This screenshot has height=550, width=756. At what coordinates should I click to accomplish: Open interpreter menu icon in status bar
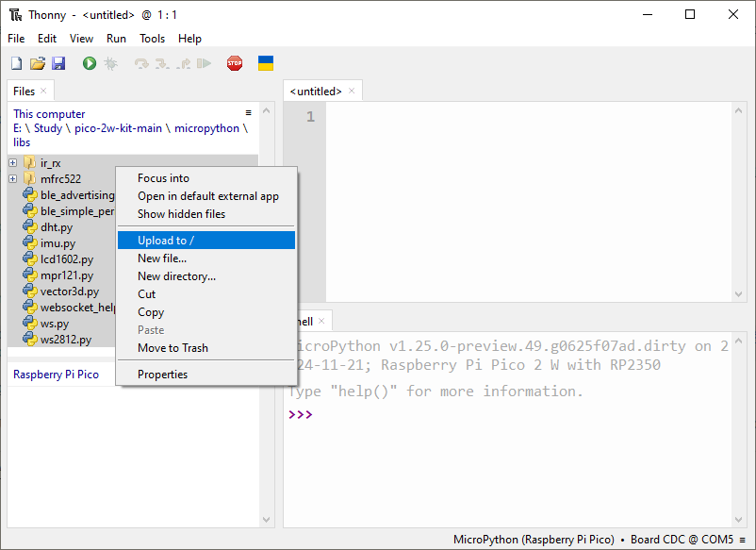tap(742, 540)
